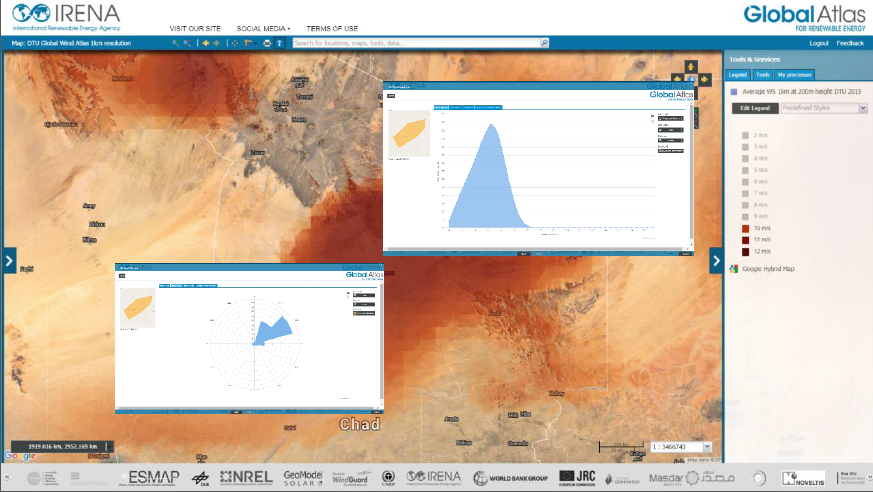Select the pointer tool in toolbar
Screen dimensions: 873x492
tap(176, 43)
